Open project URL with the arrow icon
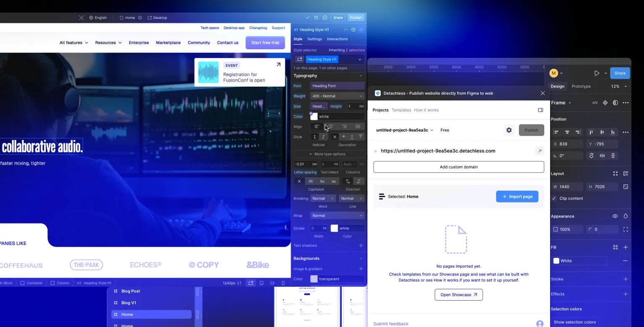The height and width of the screenshot is (327, 644). click(x=540, y=151)
